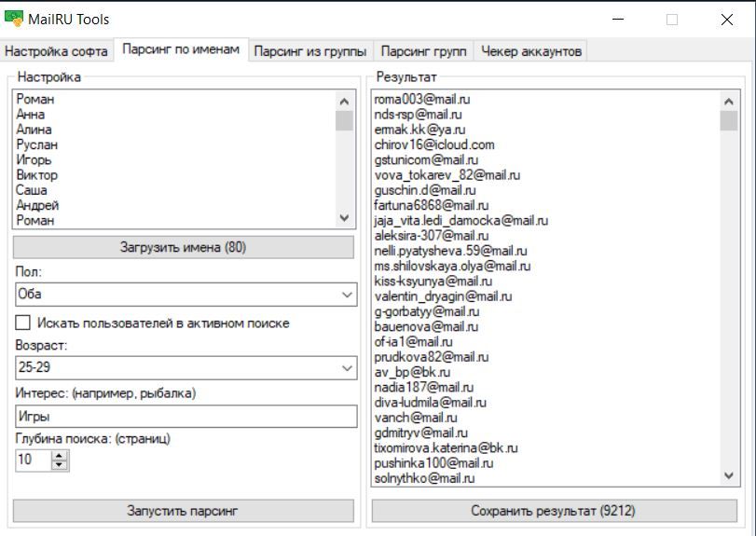756x536 pixels.
Task: Open the Пол gender dropdown
Action: 185,295
